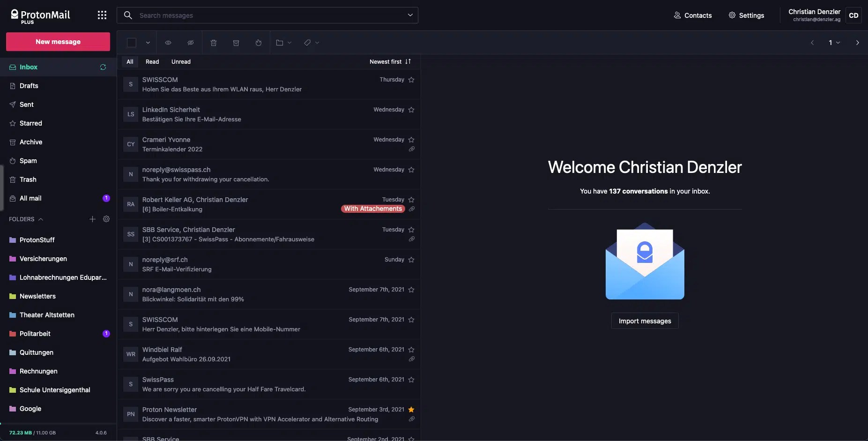Open the Trash folder

pyautogui.click(x=58, y=179)
